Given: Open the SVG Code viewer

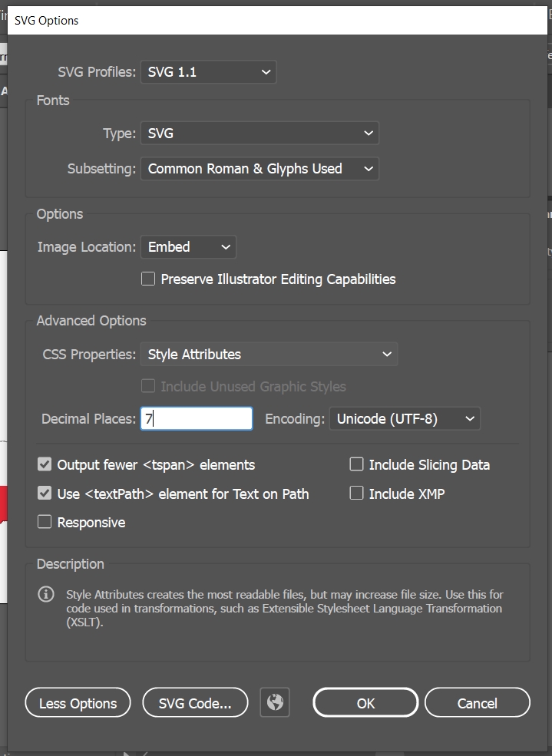Looking at the screenshot, I should [195, 702].
